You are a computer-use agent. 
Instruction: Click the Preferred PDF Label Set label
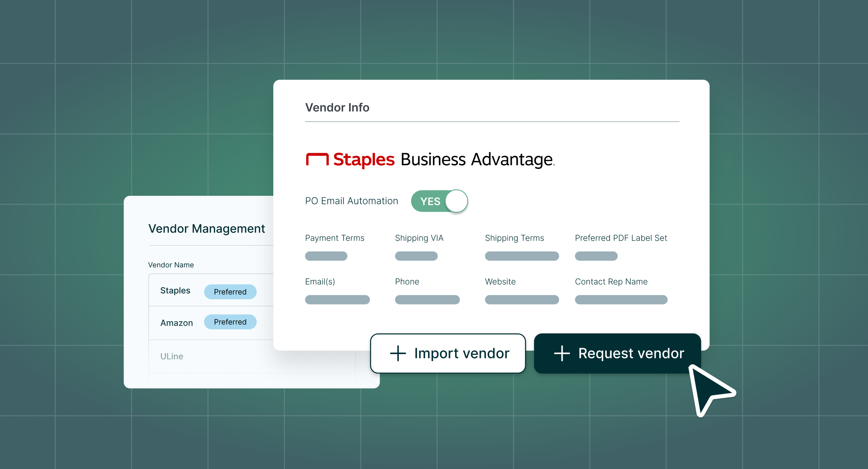coord(621,238)
